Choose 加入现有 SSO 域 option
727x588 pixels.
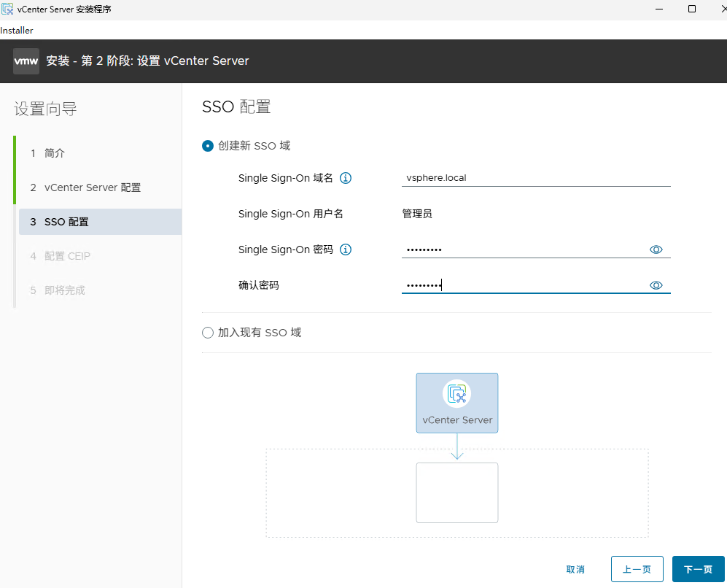pos(206,332)
